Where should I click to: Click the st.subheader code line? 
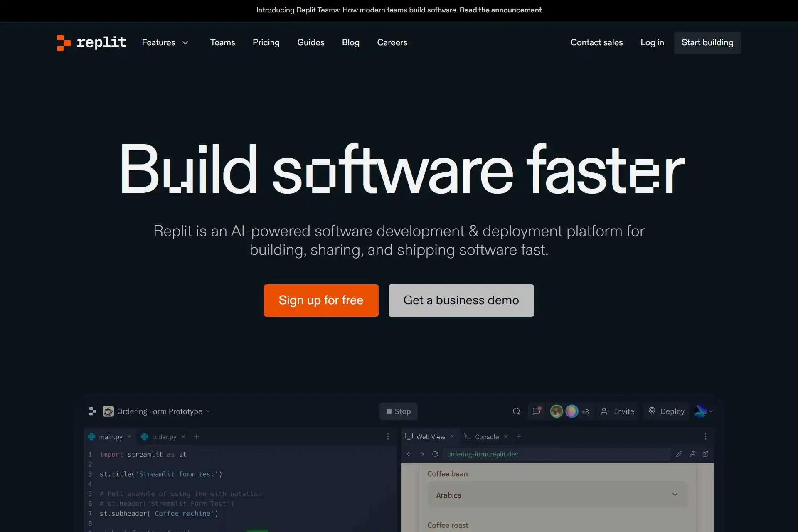coord(159,513)
